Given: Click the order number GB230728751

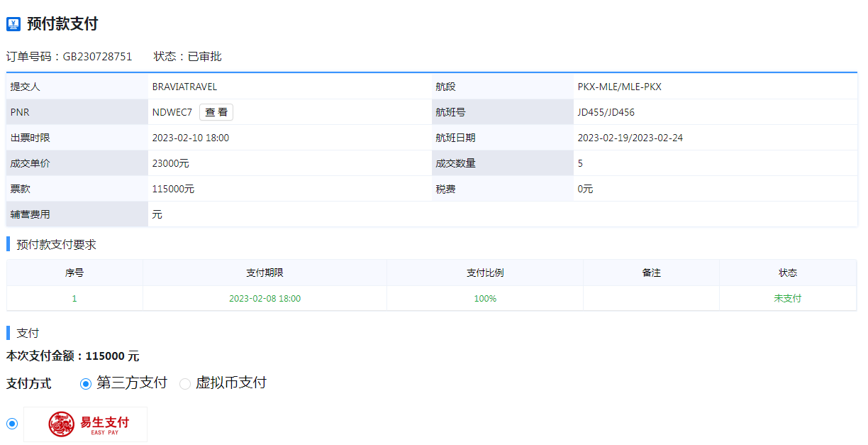Looking at the screenshot, I should click(97, 57).
